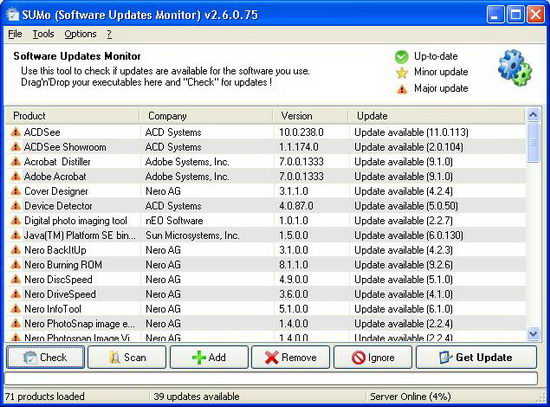The height and width of the screenshot is (407, 550).
Task: Click the warning icon beside Device Detector
Action: click(x=15, y=206)
